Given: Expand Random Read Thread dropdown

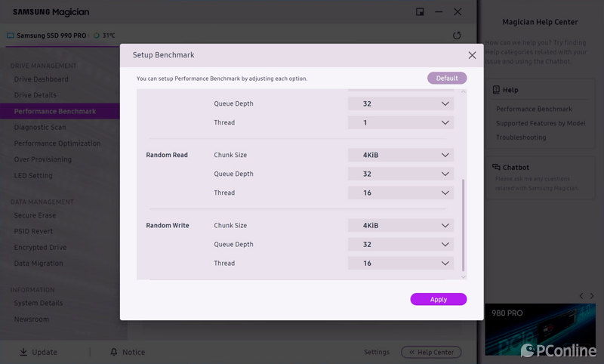Looking at the screenshot, I should click(400, 193).
